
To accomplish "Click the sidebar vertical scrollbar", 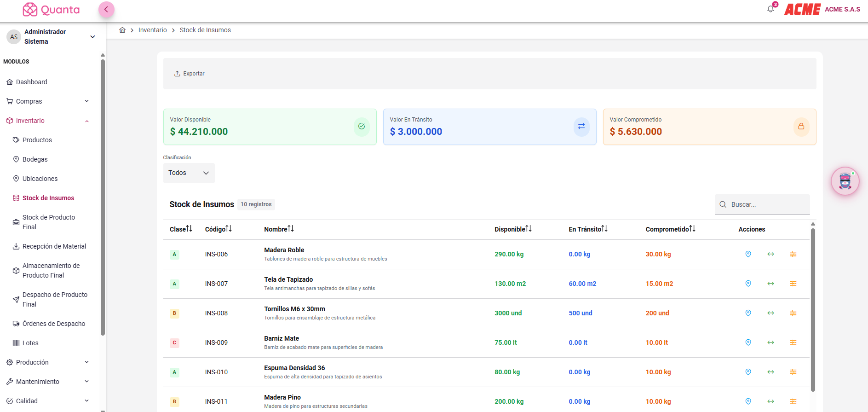I will [x=103, y=198].
